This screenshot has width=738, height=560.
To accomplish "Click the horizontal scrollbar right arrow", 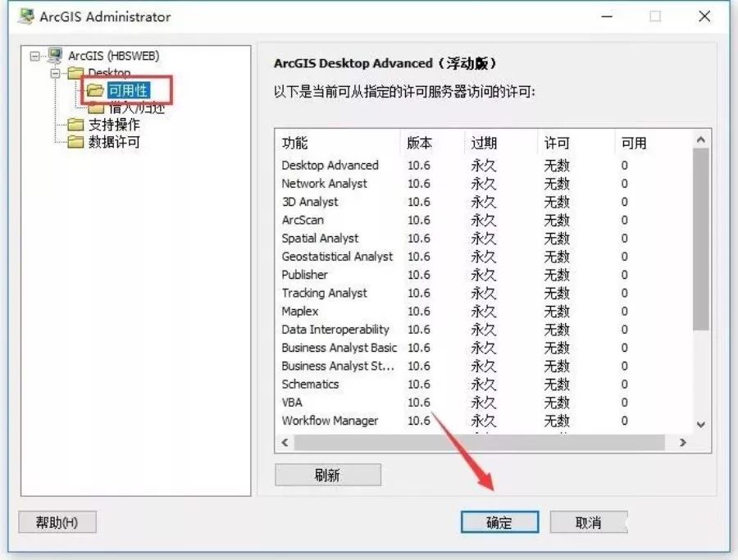I will pos(682,443).
